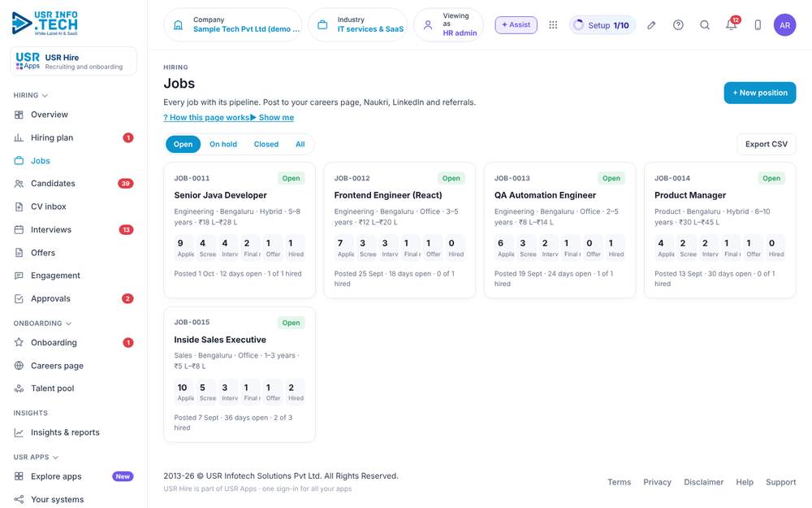Click the mobile phone icon in header
The image size is (812, 508).
tap(758, 25)
